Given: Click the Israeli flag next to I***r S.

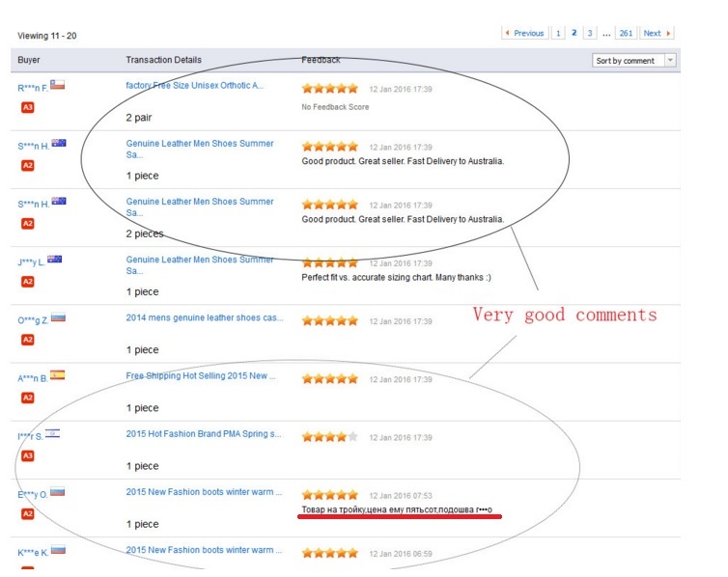Looking at the screenshot, I should (x=52, y=433).
